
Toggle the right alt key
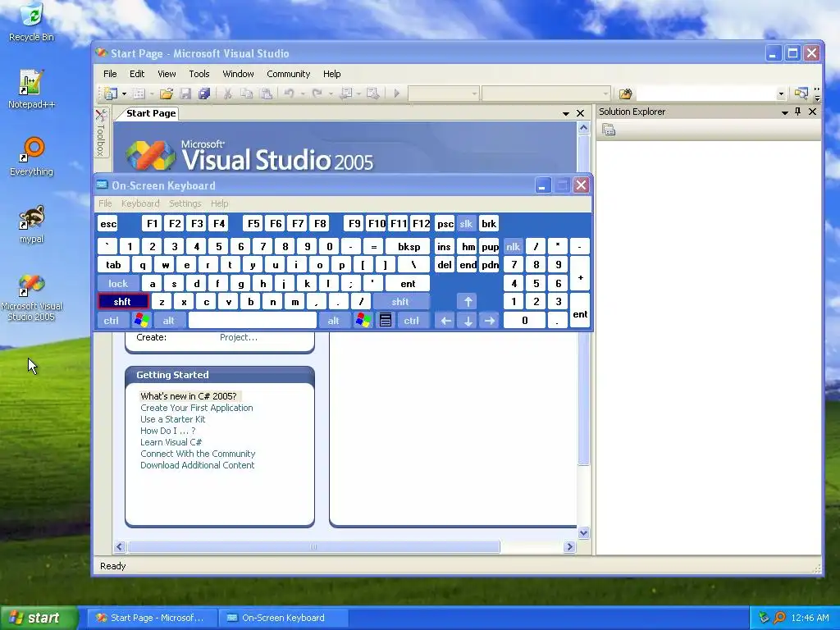(334, 321)
